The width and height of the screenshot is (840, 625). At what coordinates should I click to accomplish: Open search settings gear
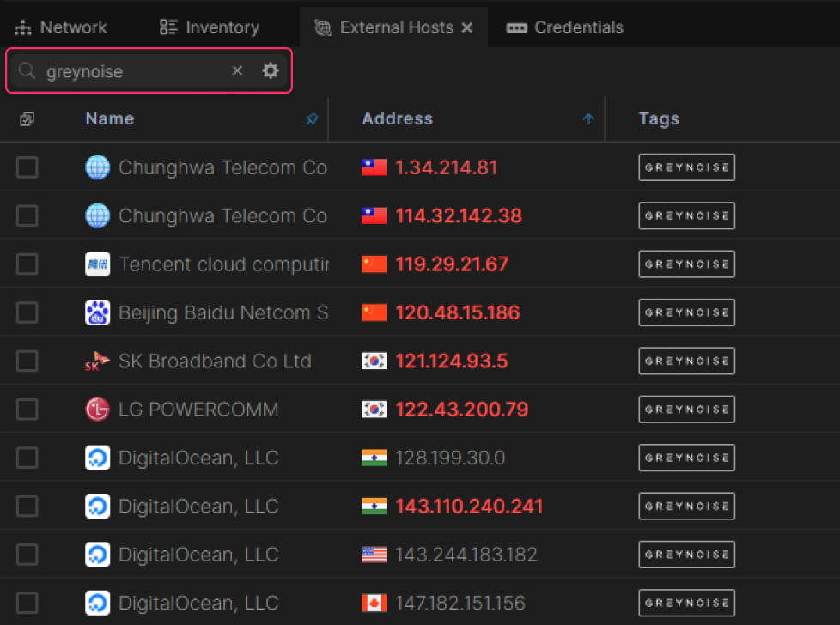(x=270, y=70)
